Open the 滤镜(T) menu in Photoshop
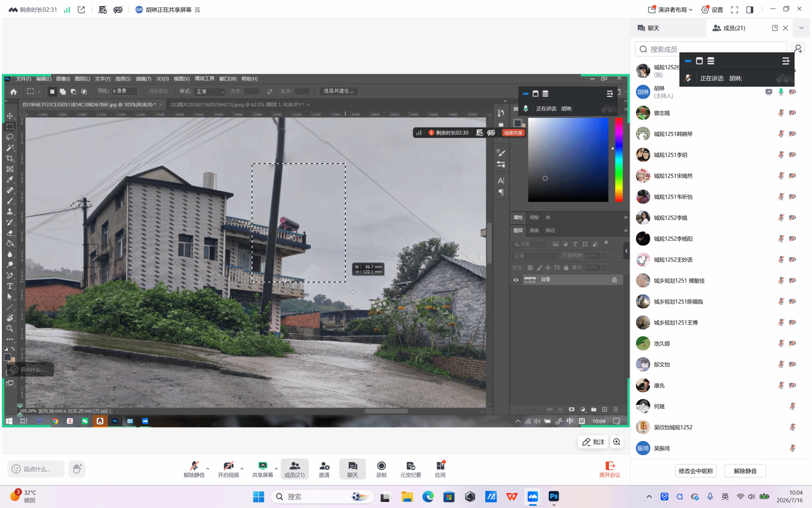Image resolution: width=812 pixels, height=508 pixels. pyautogui.click(x=143, y=79)
